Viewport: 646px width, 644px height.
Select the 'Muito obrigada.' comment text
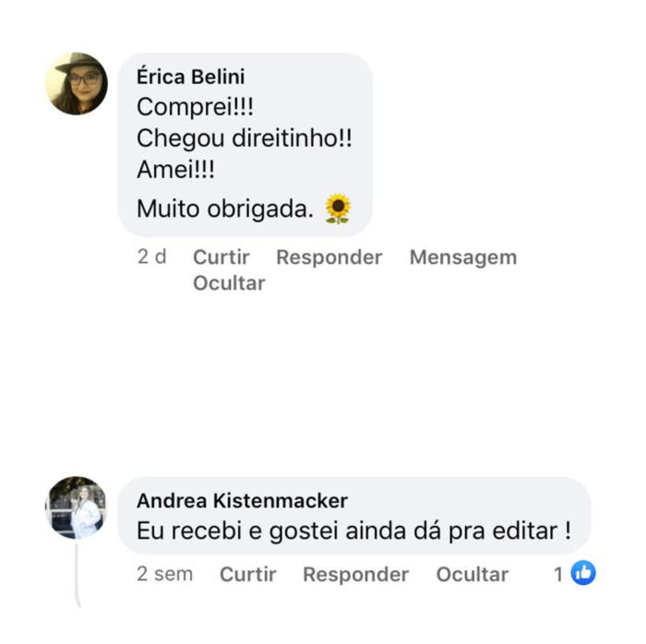click(x=225, y=209)
